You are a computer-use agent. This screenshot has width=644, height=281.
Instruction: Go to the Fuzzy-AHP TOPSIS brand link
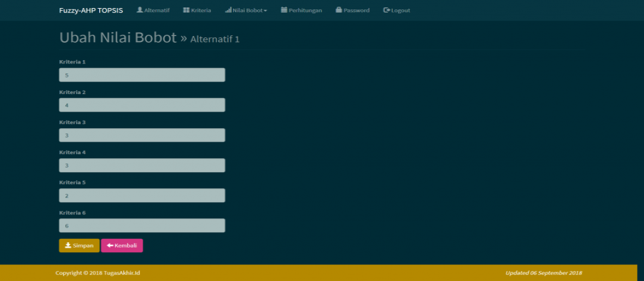click(x=91, y=10)
